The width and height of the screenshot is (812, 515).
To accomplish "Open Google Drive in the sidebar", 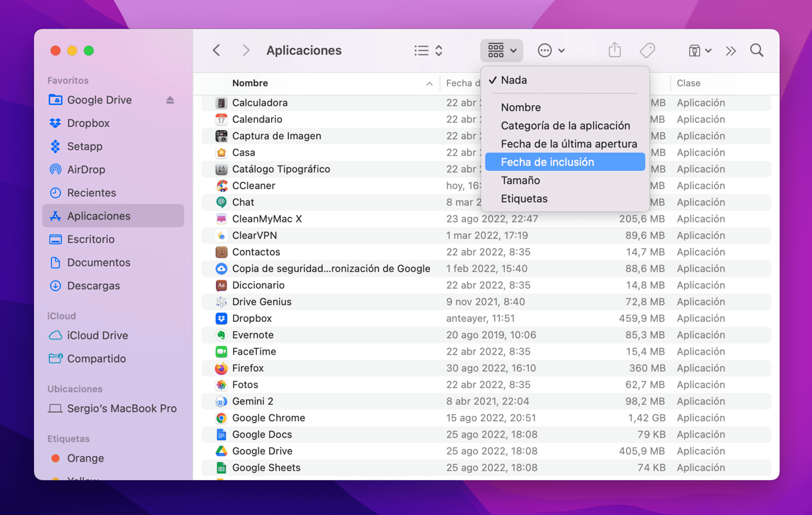I will pos(99,100).
